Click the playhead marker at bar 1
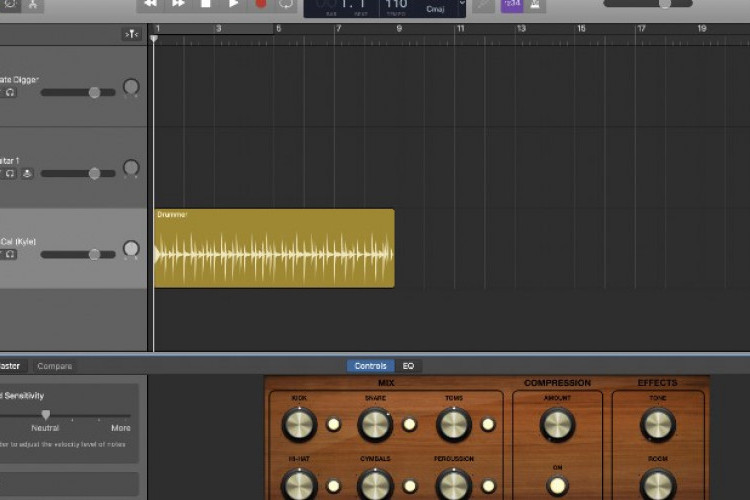The image size is (750, 500). tap(154, 39)
